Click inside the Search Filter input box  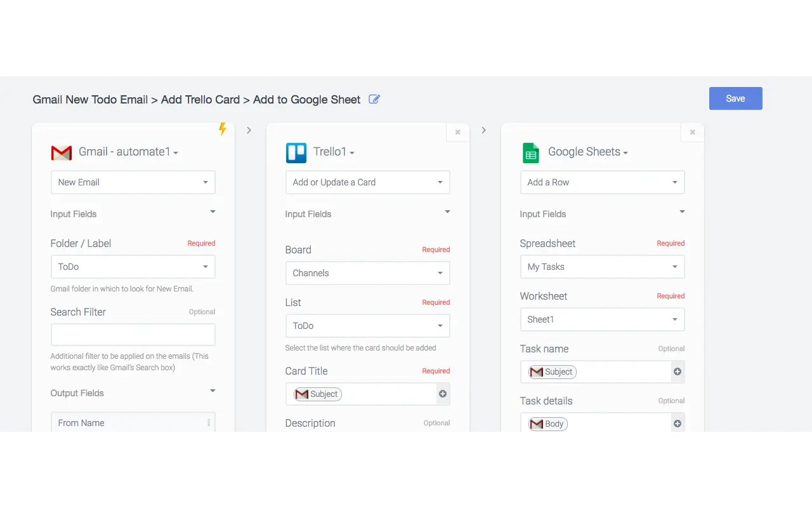(x=133, y=335)
